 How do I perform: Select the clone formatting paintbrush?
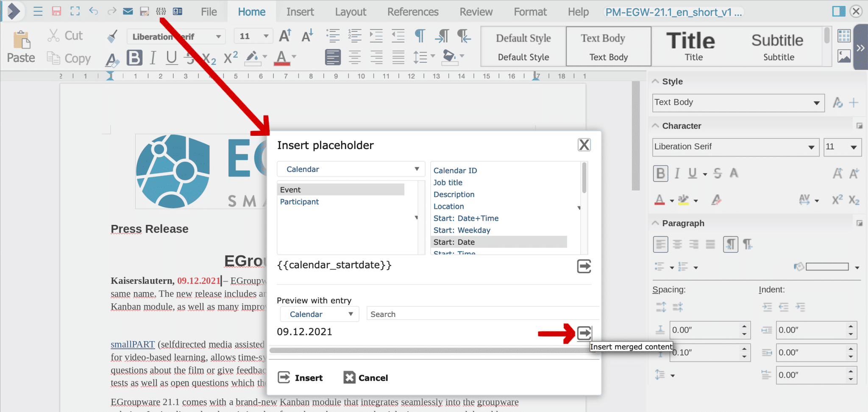[x=112, y=36]
